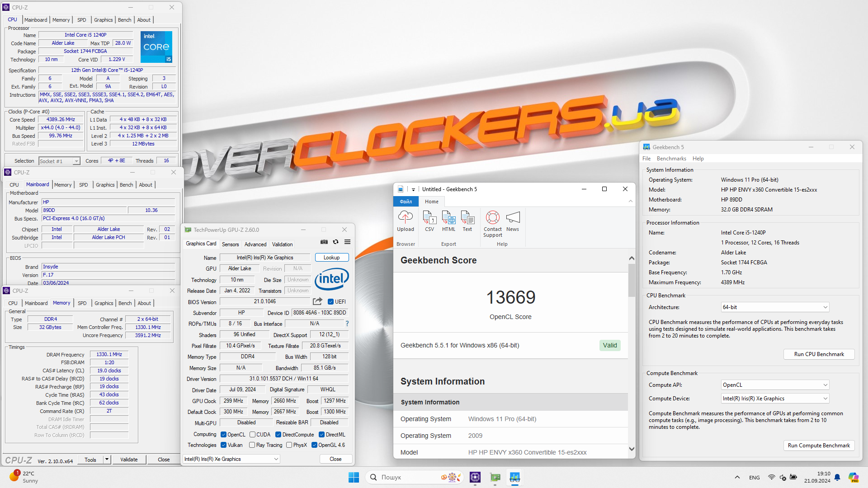Click the taskbar search box Пошук

point(414,477)
